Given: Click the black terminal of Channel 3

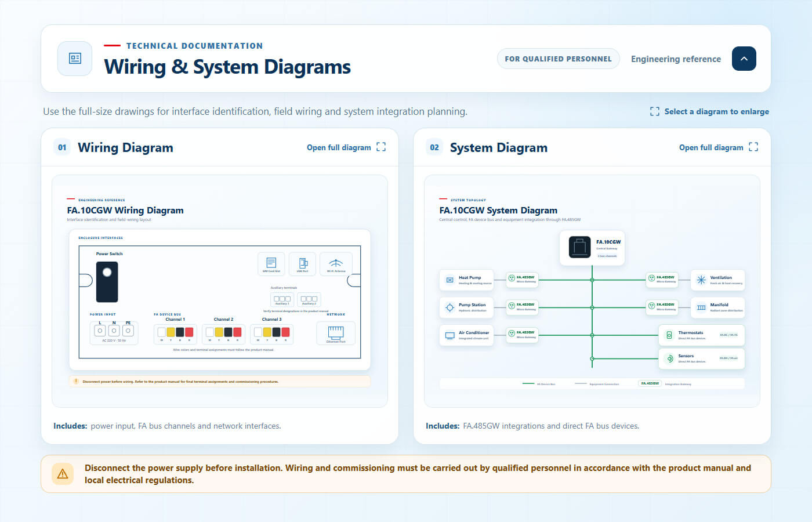Looking at the screenshot, I should [277, 332].
